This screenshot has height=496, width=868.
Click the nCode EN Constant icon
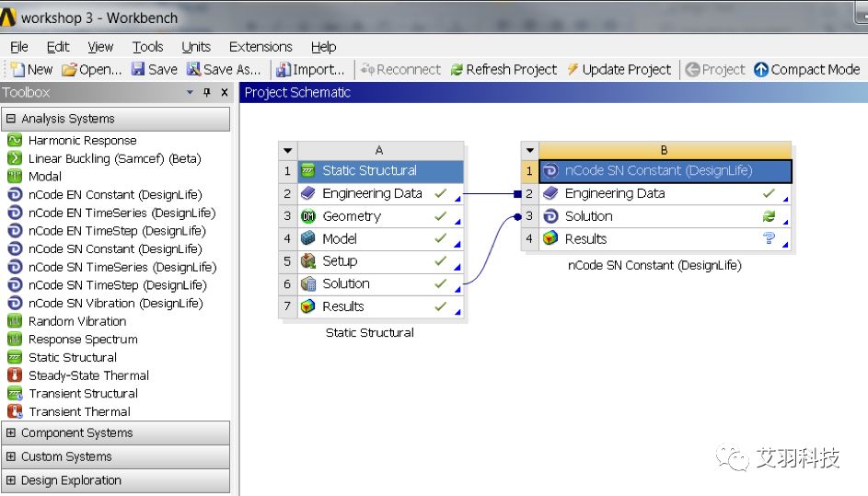coord(15,194)
